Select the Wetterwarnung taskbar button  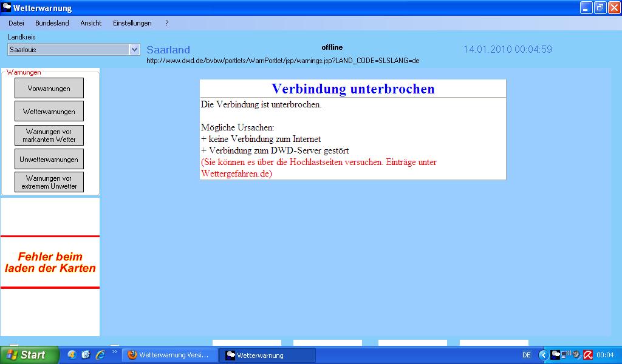click(268, 356)
